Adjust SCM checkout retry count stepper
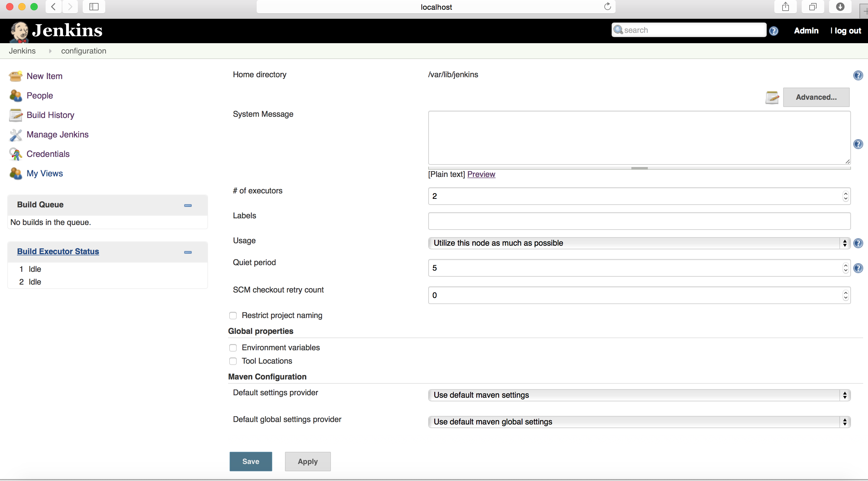 pos(845,296)
